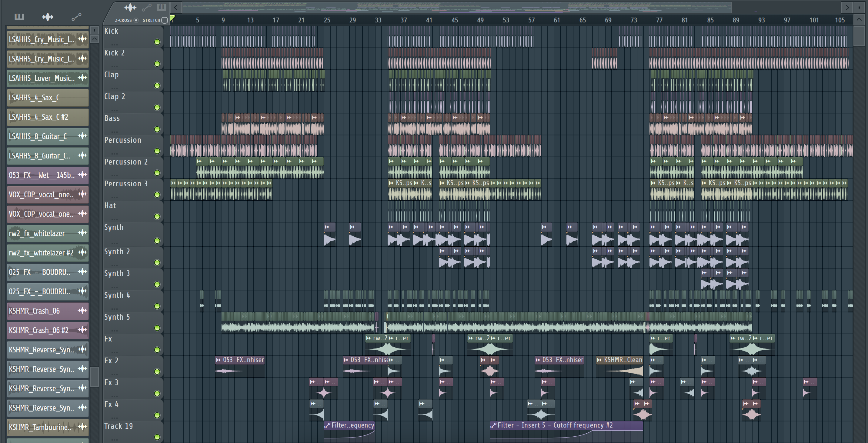The image size is (868, 443).
Task: Mute the Fx 2 track
Action: click(x=157, y=371)
